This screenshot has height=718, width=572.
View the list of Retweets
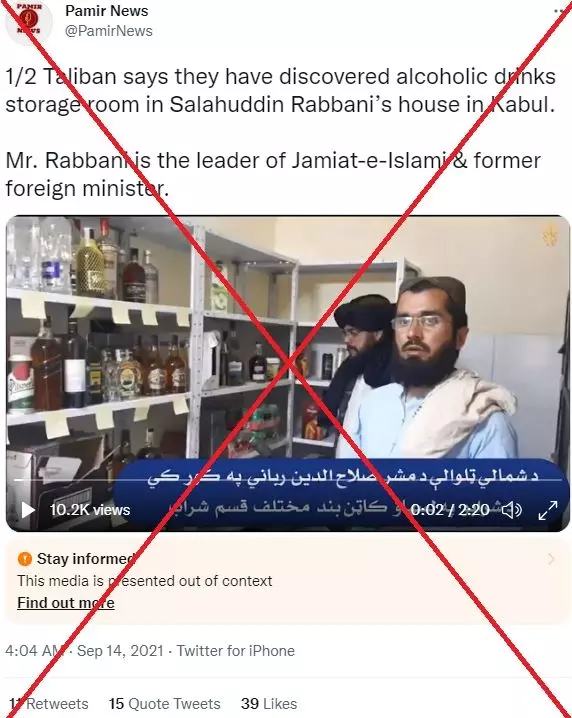[49, 703]
